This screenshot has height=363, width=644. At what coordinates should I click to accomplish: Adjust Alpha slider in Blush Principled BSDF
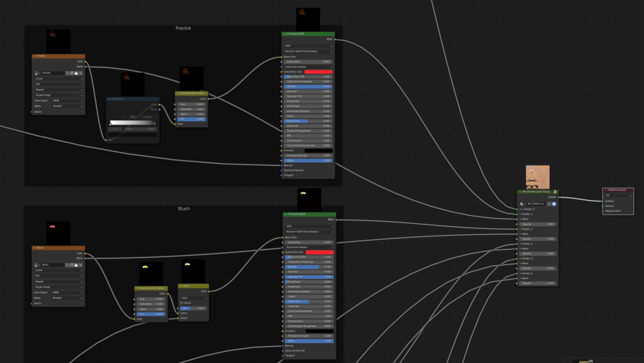[310, 341]
